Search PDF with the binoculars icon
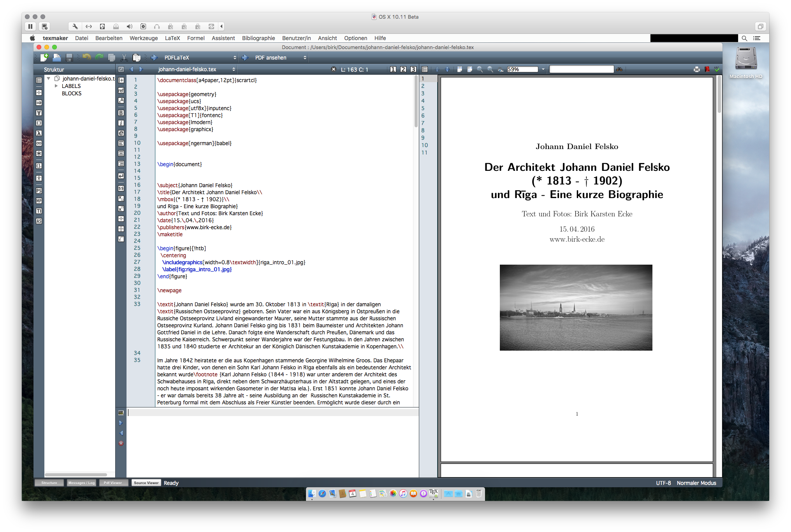791x532 pixels. tap(619, 69)
